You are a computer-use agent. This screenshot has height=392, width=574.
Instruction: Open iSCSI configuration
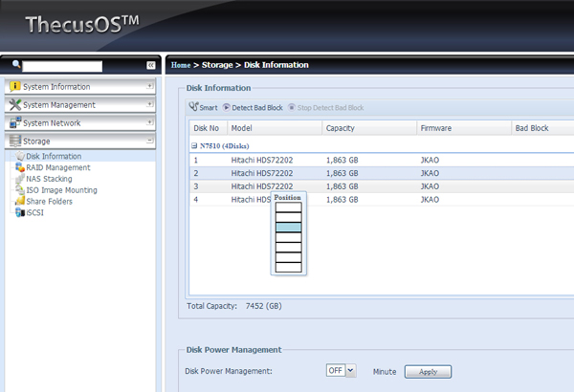click(x=34, y=213)
